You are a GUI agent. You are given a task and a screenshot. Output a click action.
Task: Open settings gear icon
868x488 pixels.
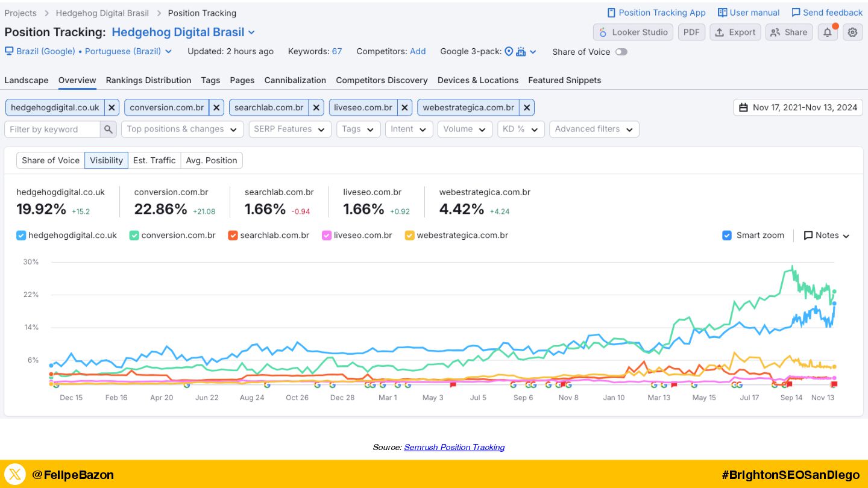(852, 33)
